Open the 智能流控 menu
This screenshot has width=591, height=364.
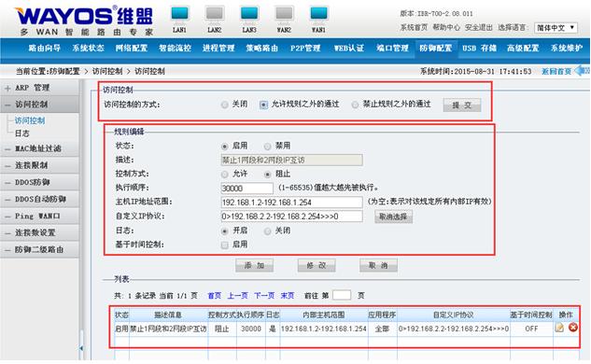(175, 49)
